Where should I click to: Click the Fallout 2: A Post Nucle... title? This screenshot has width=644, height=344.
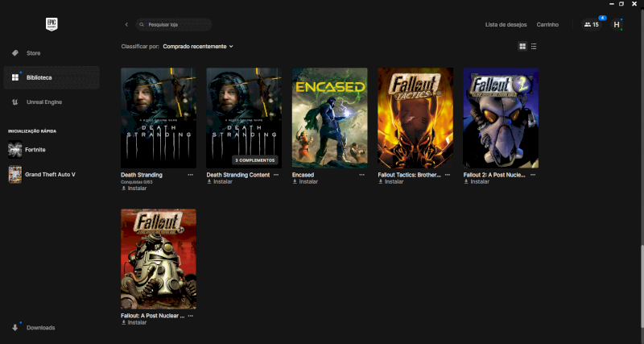point(494,175)
